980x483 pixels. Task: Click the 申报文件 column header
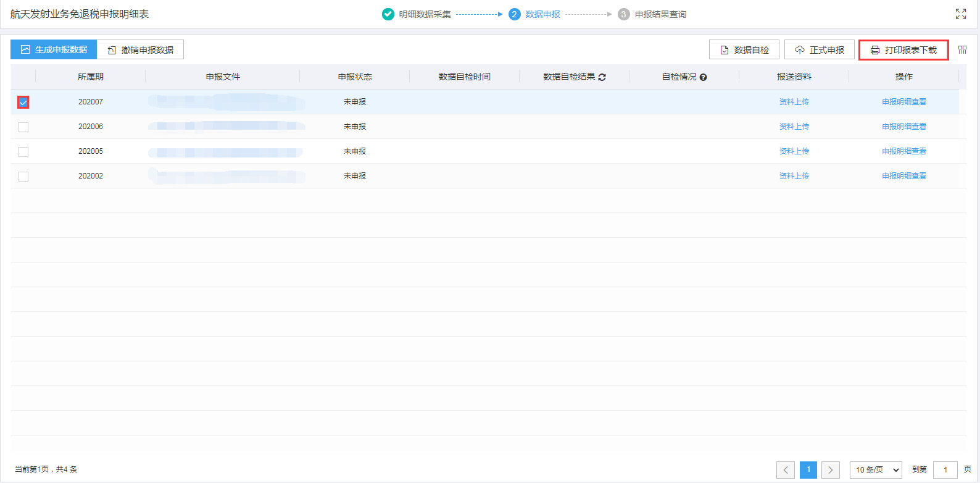pos(223,77)
